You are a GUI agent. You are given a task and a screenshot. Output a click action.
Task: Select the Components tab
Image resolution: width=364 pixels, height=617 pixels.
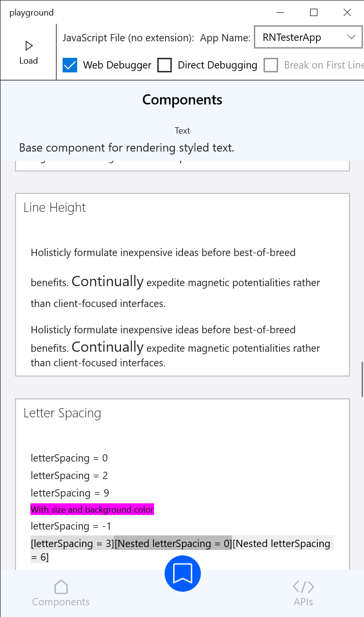[x=61, y=594]
